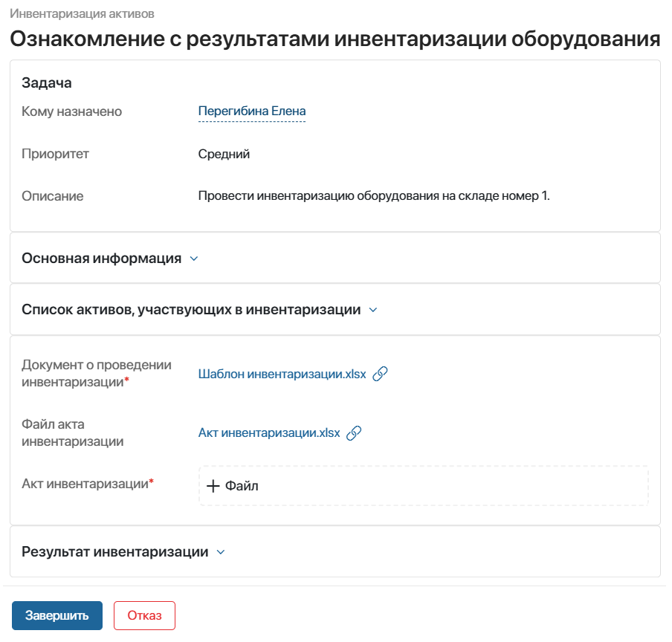
Task: Click the Отказ button
Action: point(144,615)
